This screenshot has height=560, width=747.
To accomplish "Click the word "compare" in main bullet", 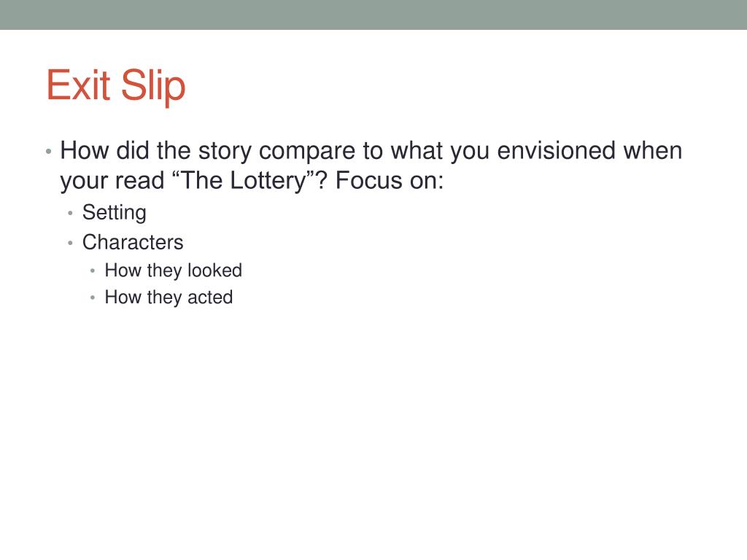I will coord(307,152).
